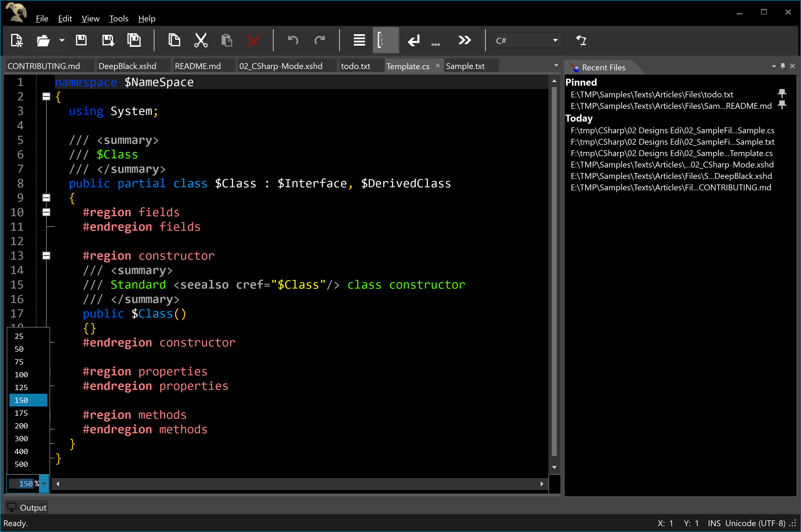Expand the open file dropdown arrow
Viewport: 801px width, 532px height.
point(62,40)
